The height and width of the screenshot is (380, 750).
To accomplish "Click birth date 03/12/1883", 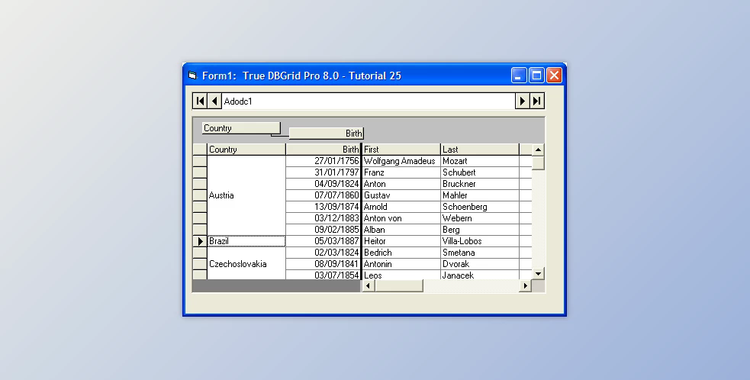I will pos(323,219).
